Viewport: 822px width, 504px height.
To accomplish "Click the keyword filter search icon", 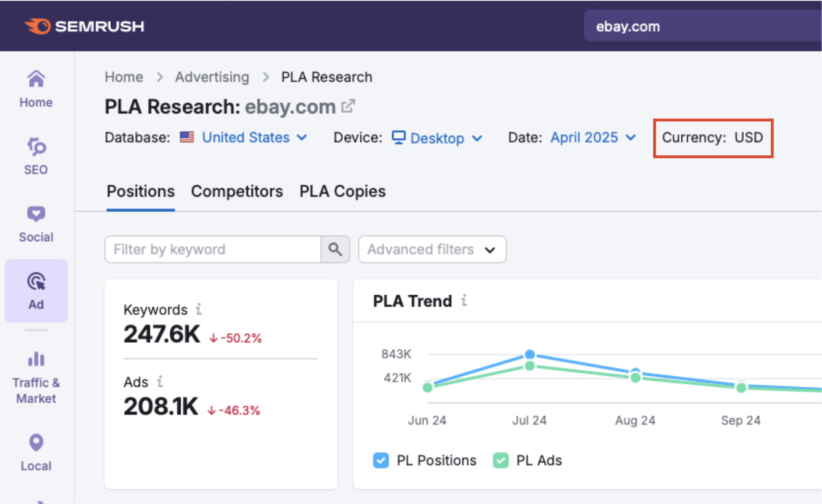I will (335, 249).
